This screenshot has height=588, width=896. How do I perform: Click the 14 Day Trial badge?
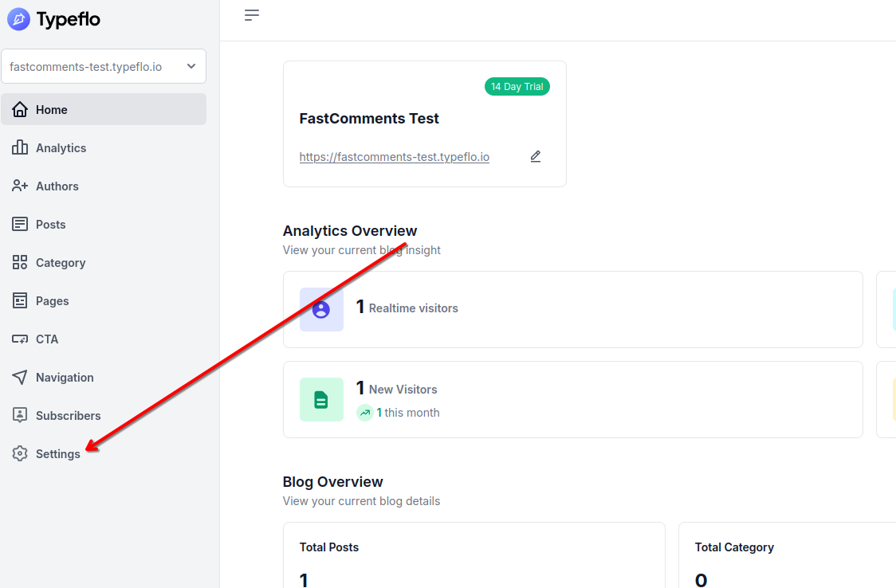517,86
